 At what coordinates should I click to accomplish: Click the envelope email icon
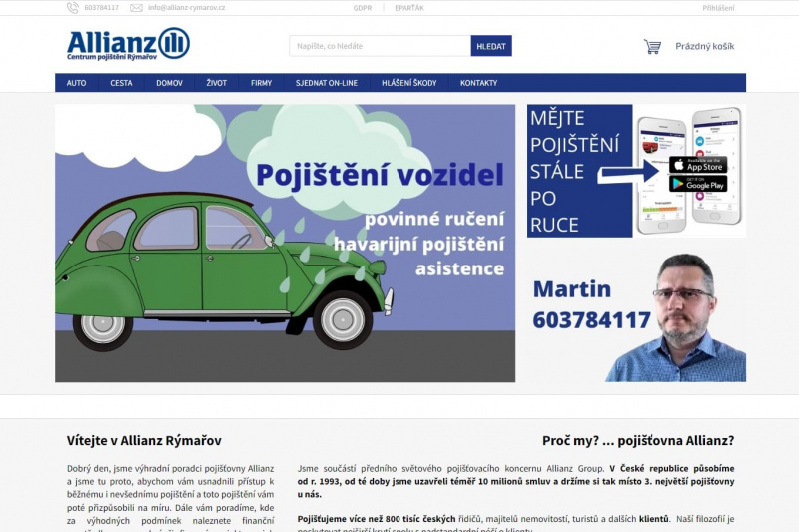(136, 8)
